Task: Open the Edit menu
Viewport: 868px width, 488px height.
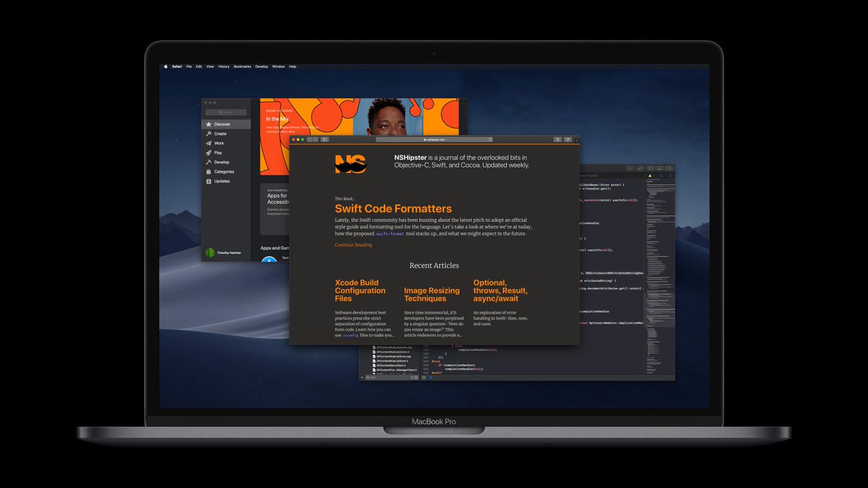Action: [x=199, y=67]
